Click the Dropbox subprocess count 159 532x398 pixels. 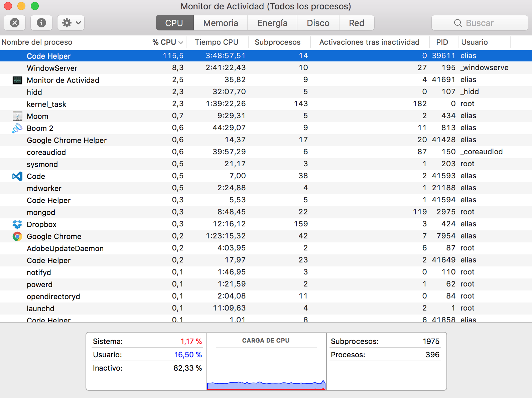click(x=301, y=224)
